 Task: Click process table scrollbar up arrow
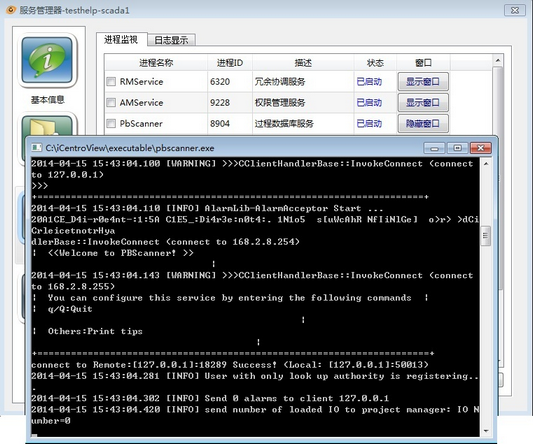(x=498, y=60)
